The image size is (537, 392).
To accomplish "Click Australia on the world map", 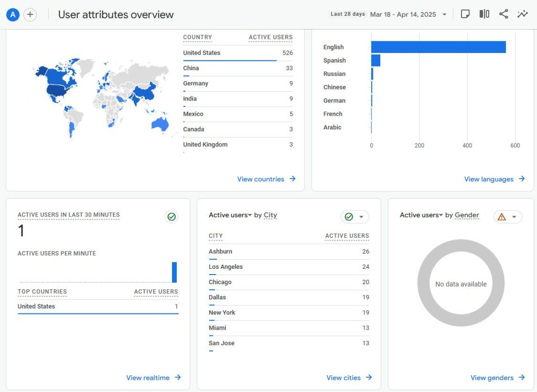I will click(x=159, y=124).
